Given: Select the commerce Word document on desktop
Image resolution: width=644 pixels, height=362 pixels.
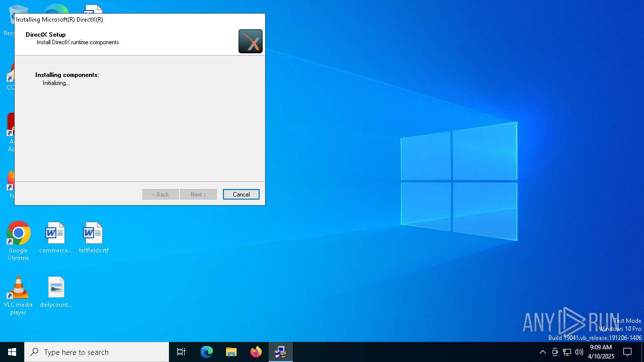Looking at the screenshot, I should (x=55, y=238).
